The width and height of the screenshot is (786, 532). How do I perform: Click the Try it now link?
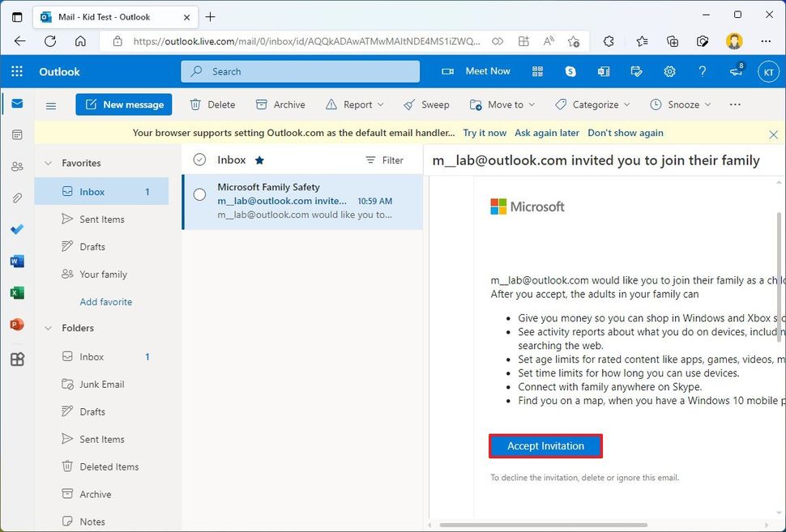pos(485,133)
